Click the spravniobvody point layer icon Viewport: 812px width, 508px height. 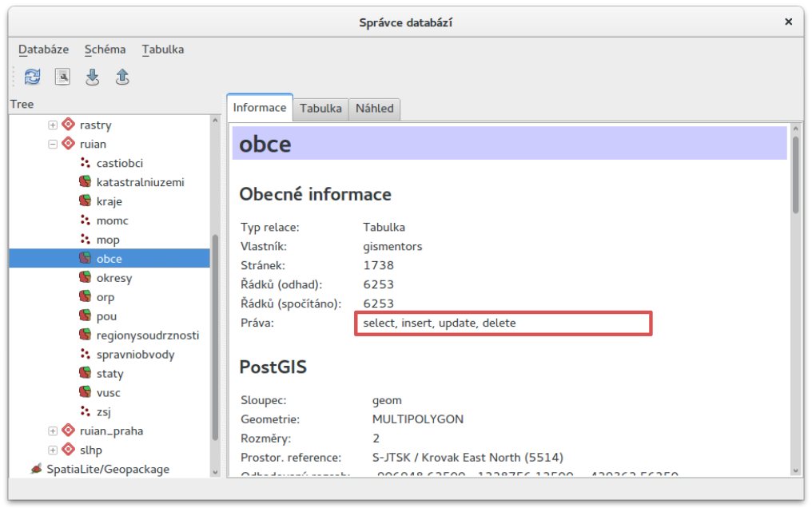85,354
